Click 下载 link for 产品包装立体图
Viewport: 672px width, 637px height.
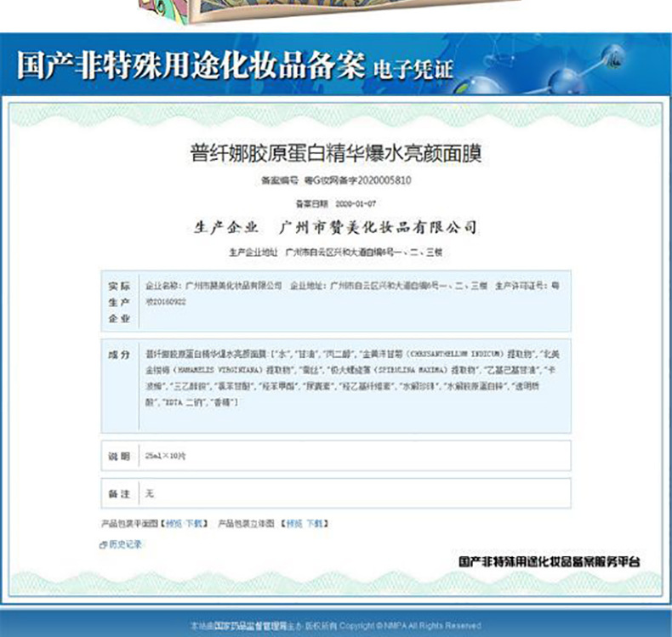(x=315, y=524)
